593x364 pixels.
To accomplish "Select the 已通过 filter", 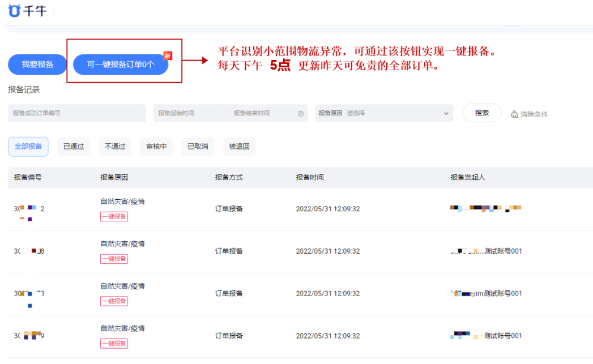I will click(73, 146).
